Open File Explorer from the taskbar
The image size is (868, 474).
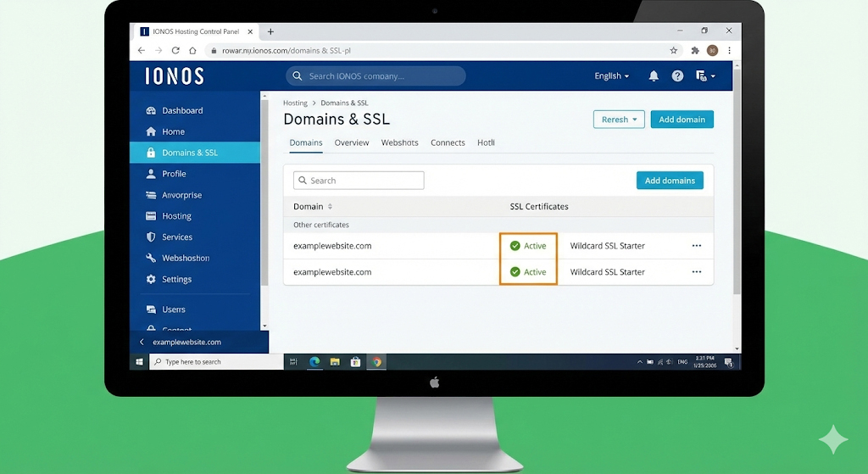pos(335,361)
